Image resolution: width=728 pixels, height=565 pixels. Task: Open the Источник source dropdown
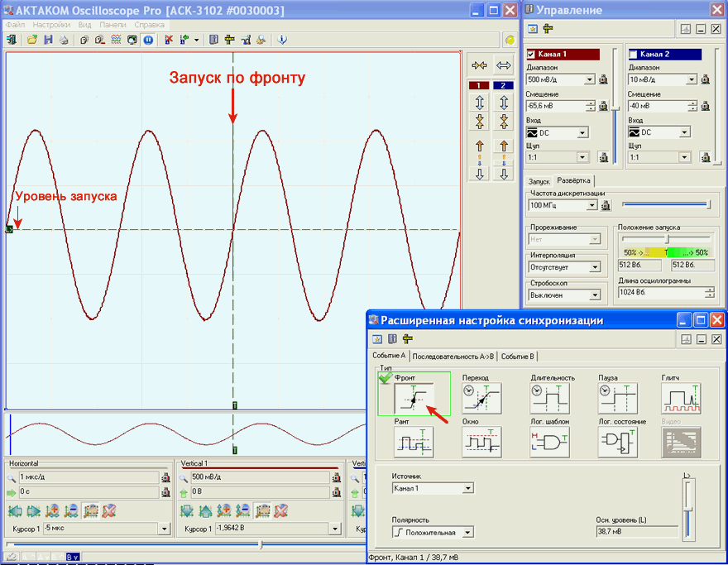(468, 488)
